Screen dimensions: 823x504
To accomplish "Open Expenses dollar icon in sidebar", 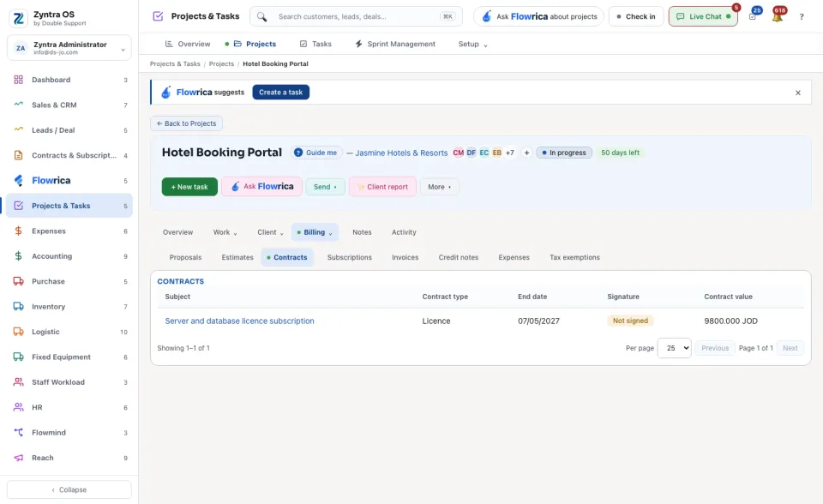I will click(x=18, y=231).
